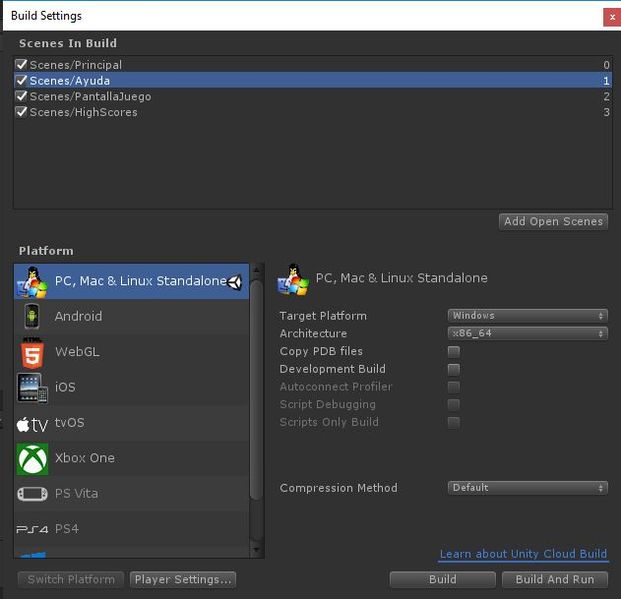The width and height of the screenshot is (621, 599).
Task: Click the PS Vita handheld icon
Action: click(x=32, y=494)
